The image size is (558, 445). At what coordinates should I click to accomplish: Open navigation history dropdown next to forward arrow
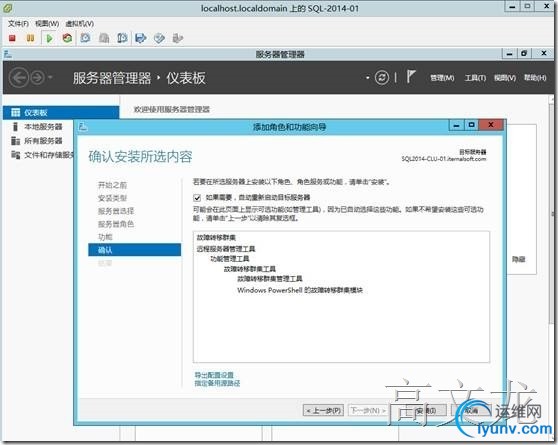(x=50, y=77)
